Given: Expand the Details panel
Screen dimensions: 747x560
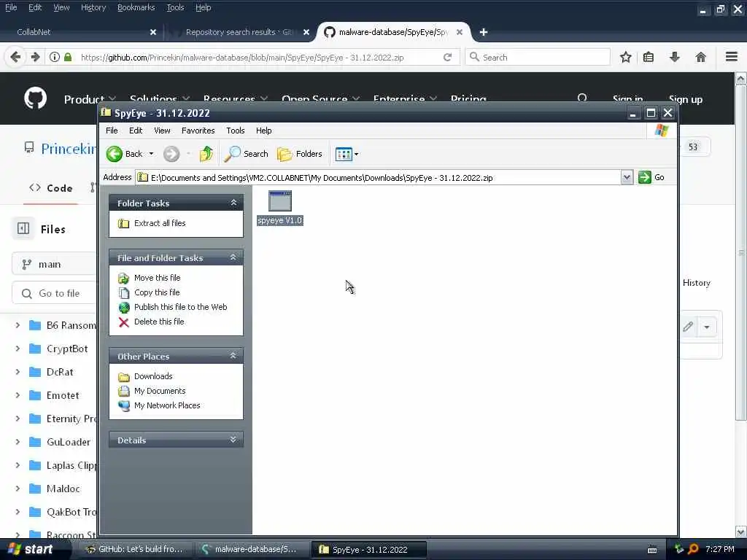Looking at the screenshot, I should coord(233,440).
